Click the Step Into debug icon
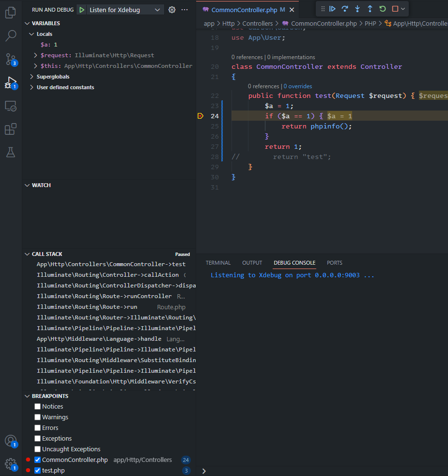The image size is (448, 476). click(x=357, y=9)
